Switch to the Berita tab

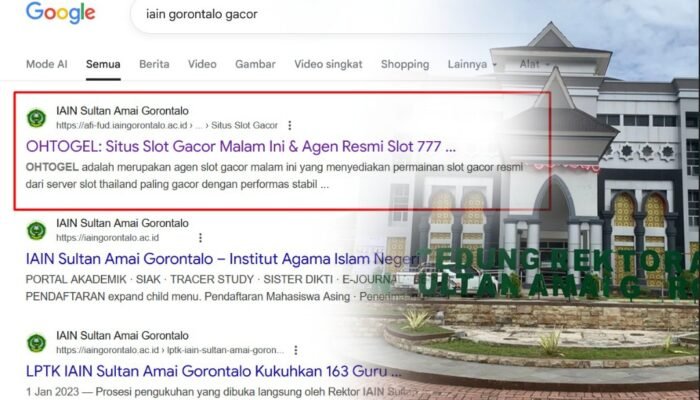tap(154, 64)
